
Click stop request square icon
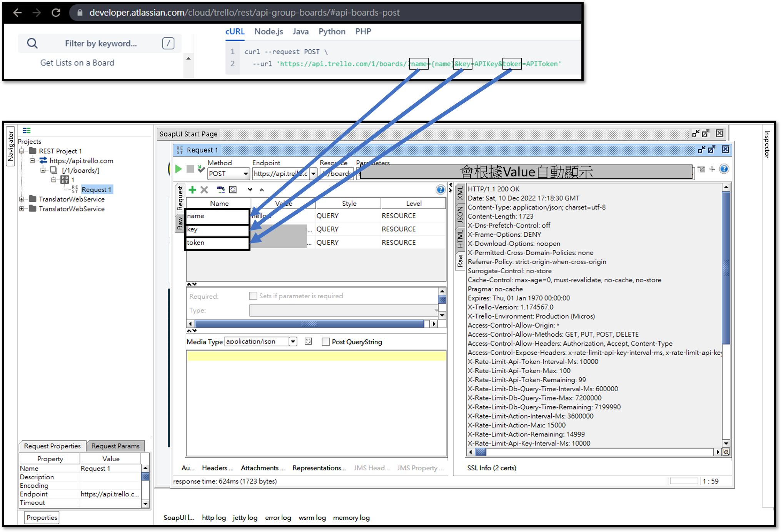tap(190, 169)
